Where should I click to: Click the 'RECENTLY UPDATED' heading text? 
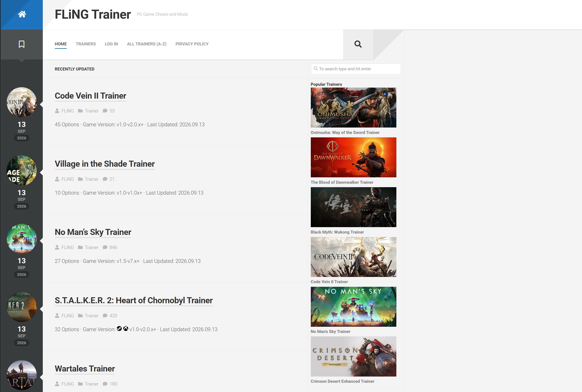tap(75, 69)
